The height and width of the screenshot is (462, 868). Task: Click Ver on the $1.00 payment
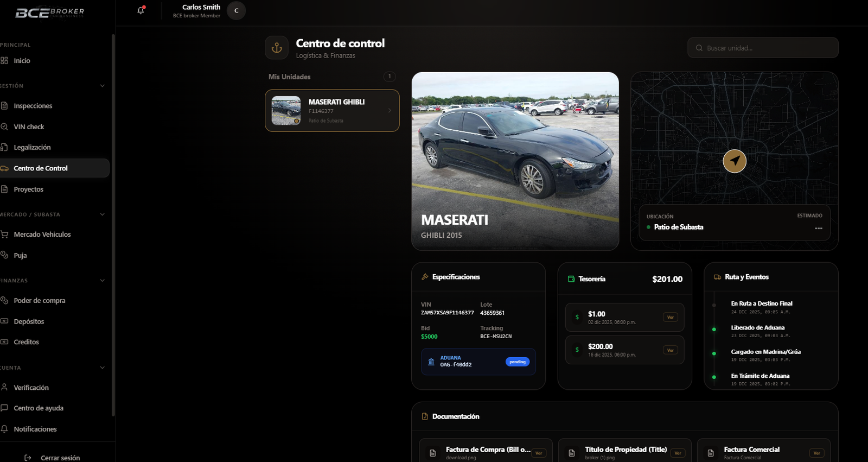(x=671, y=317)
